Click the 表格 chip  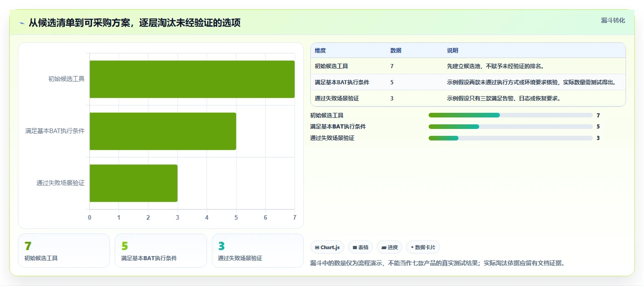click(x=360, y=247)
